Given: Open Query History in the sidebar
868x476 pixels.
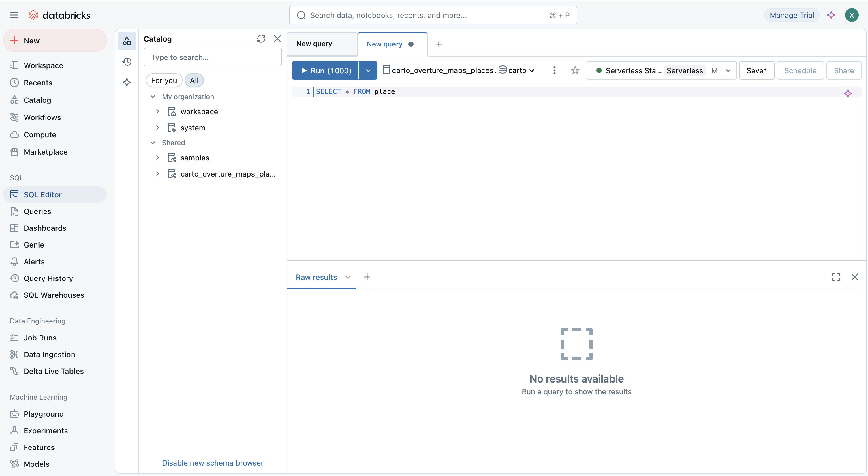Looking at the screenshot, I should click(55, 278).
